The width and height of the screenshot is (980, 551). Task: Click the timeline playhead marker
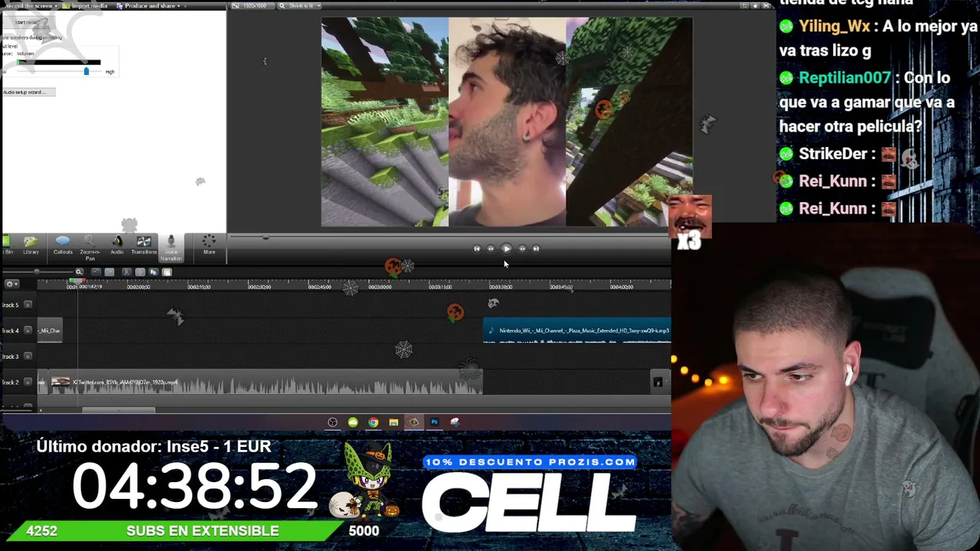pos(77,282)
